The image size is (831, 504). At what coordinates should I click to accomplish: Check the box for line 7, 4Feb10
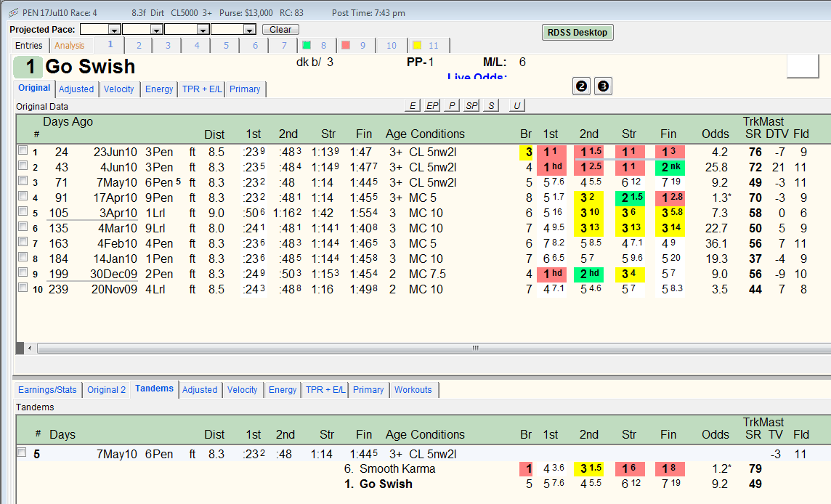coord(23,242)
